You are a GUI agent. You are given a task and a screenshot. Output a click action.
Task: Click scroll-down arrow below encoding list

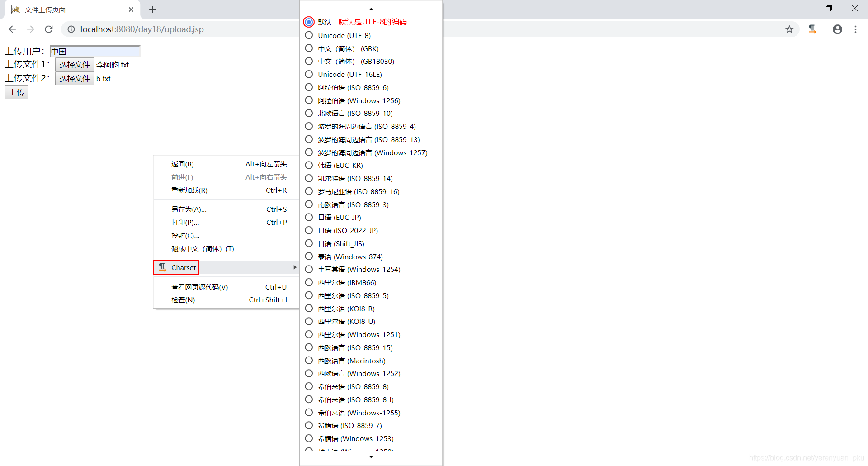point(371,457)
